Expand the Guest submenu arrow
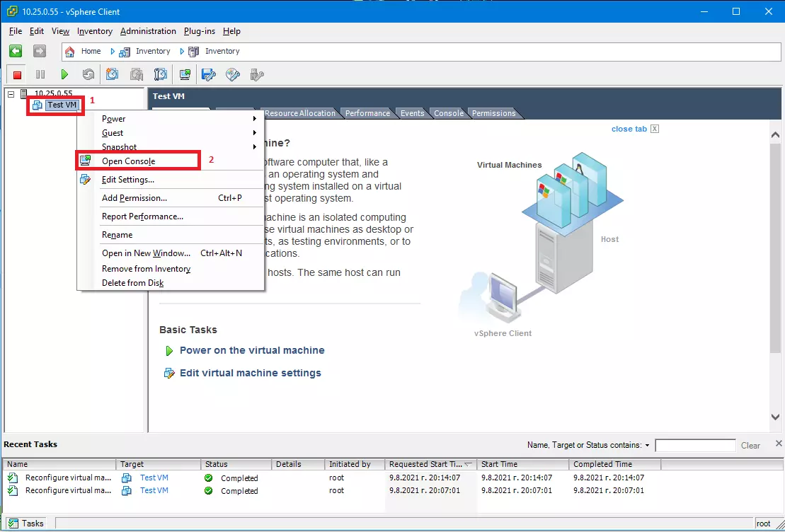Screen dimensions: 785x532 click(x=255, y=132)
